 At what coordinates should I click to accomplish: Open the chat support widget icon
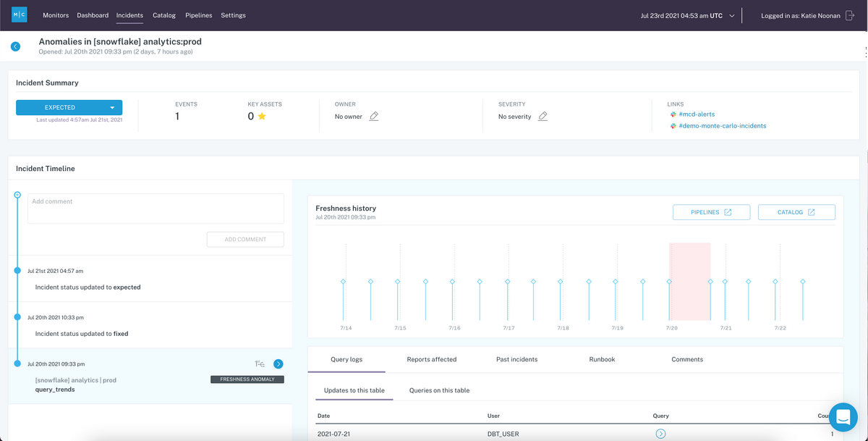[843, 417]
